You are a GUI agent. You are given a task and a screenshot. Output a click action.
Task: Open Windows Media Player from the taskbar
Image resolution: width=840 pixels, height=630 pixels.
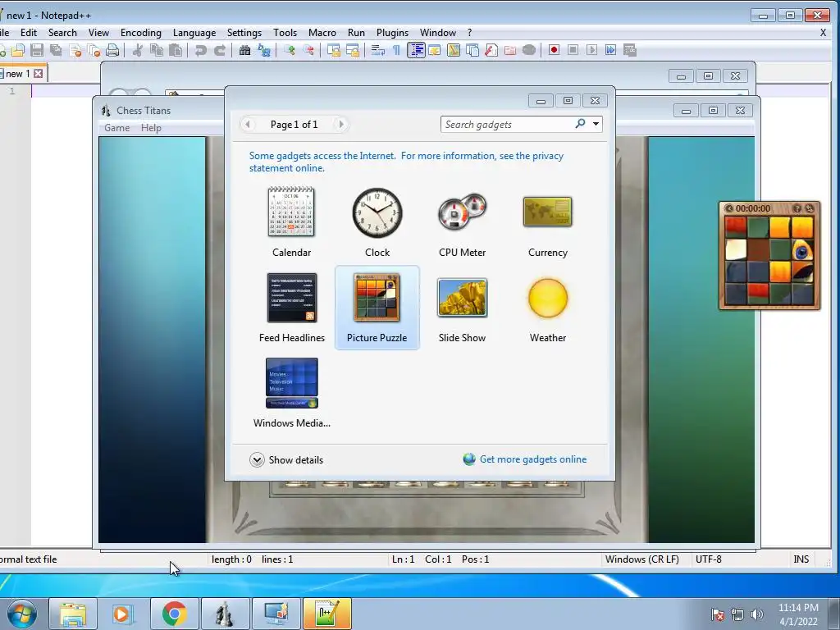pyautogui.click(x=123, y=614)
